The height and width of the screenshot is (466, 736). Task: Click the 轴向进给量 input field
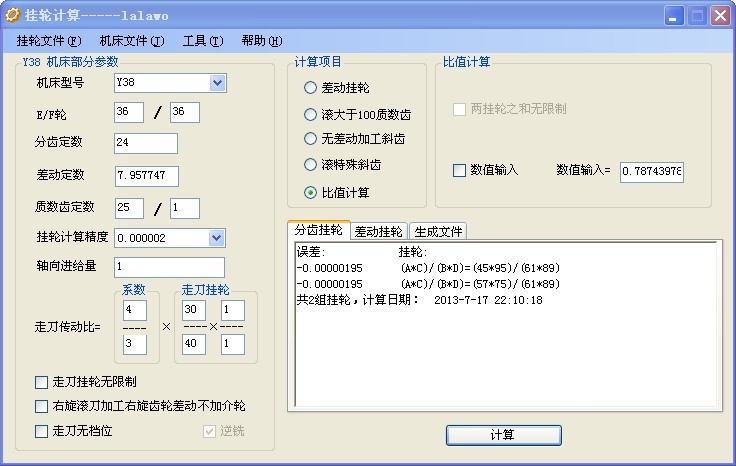(169, 267)
